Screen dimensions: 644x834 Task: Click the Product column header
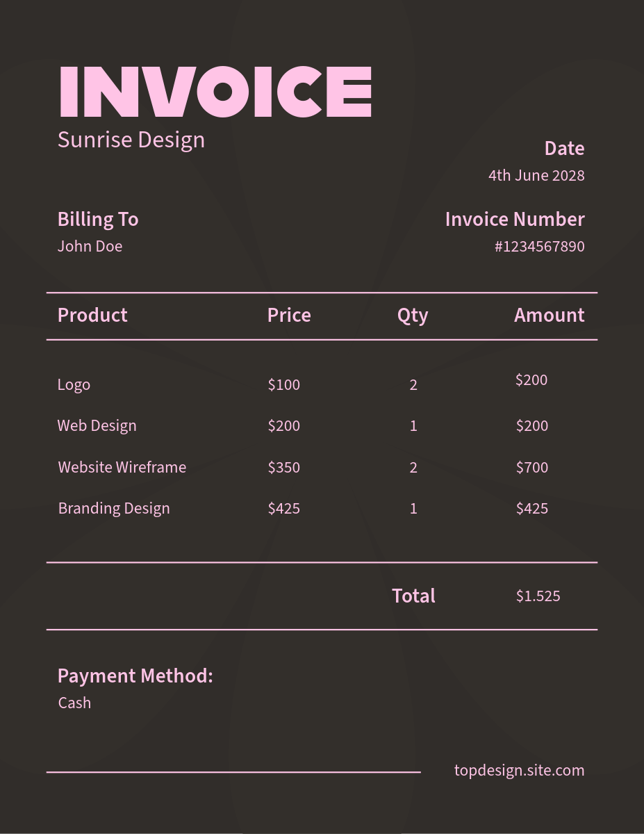pos(92,316)
